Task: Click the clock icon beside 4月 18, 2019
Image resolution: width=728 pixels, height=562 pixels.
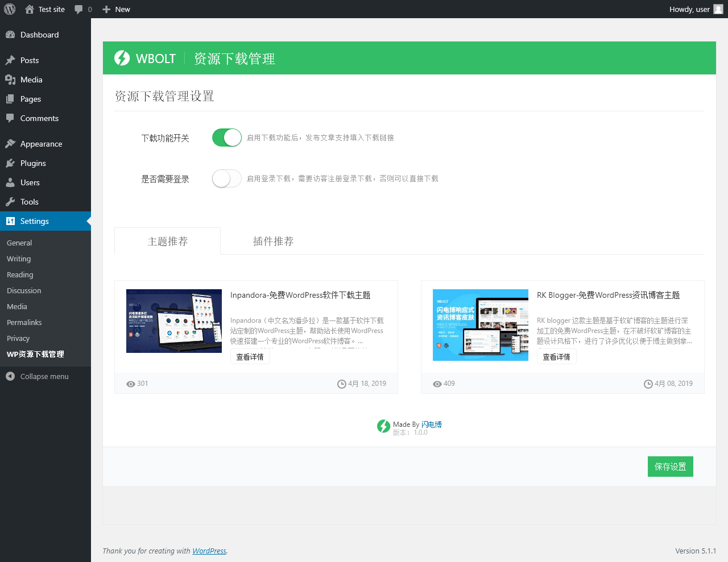Action: click(x=342, y=384)
